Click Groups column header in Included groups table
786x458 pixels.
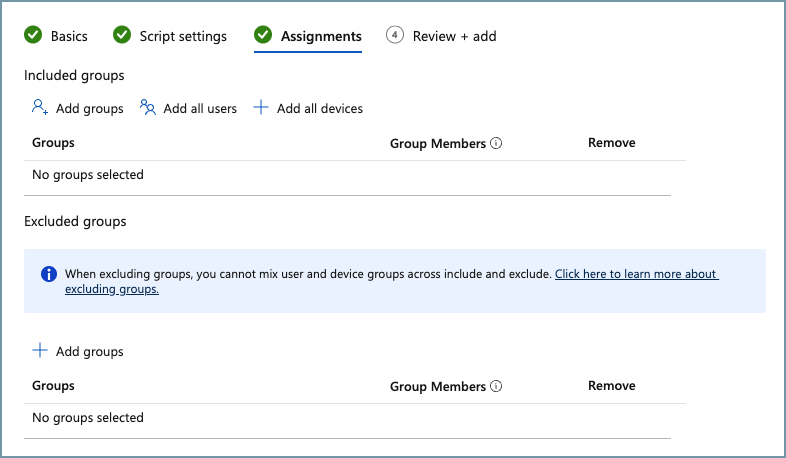[x=54, y=143]
